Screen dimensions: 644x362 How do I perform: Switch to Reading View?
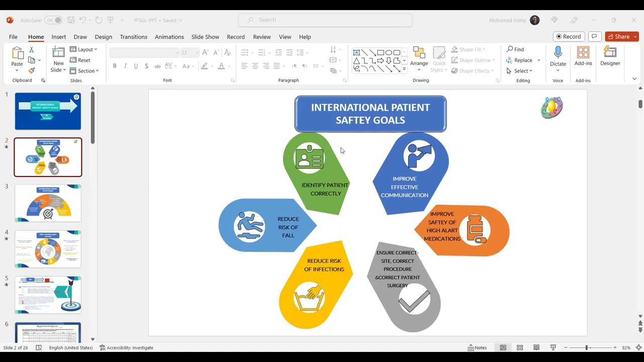536,347
